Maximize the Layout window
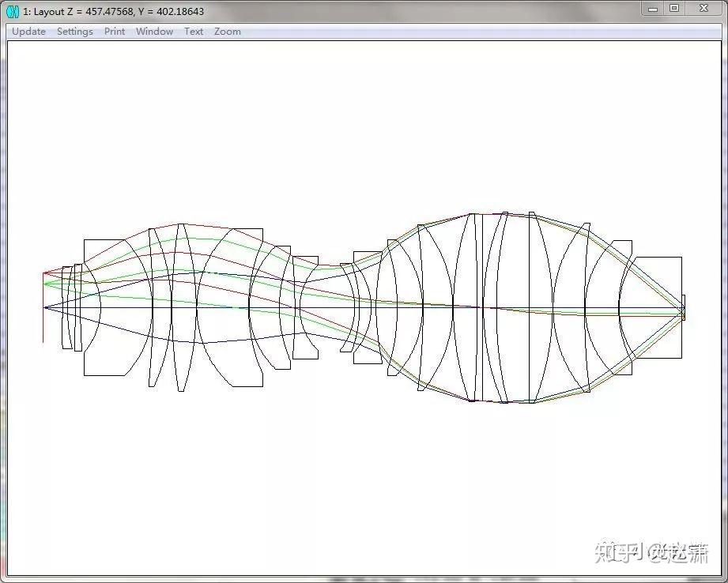Image resolution: width=728 pixels, height=583 pixels. point(674,9)
